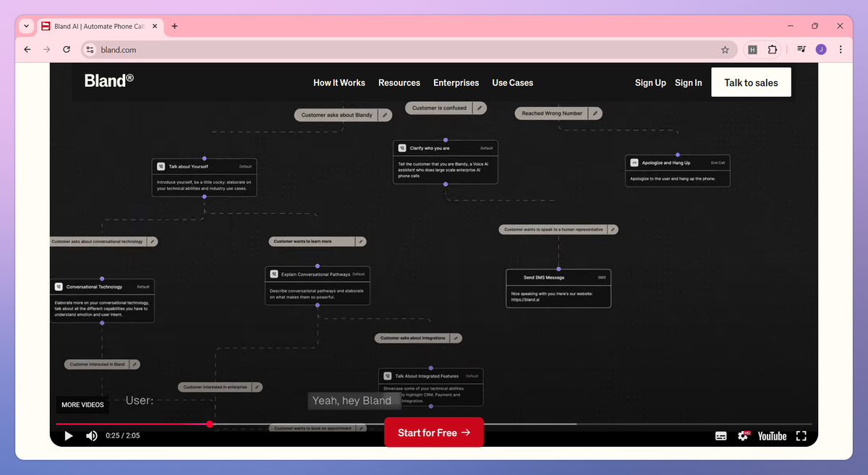Click the Talk to sales button
The width and height of the screenshot is (868, 475).
click(751, 82)
